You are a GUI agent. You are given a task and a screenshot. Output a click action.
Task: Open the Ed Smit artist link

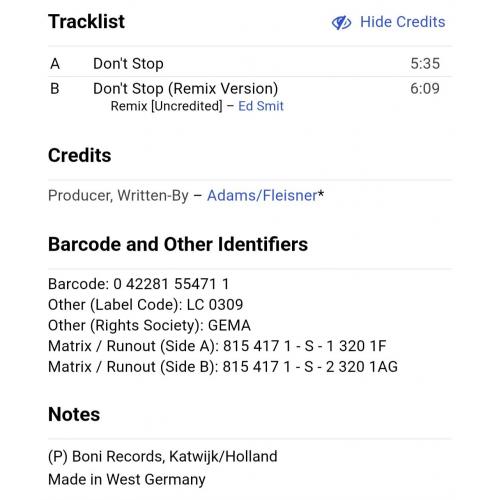[261, 106]
